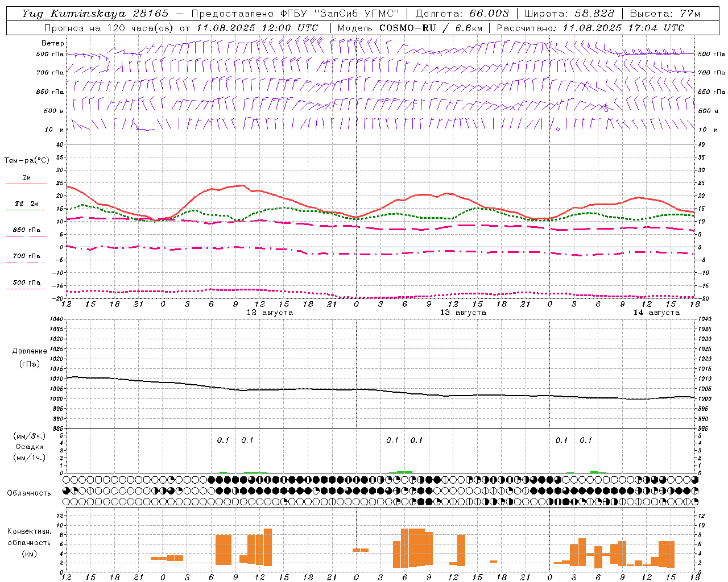The width and height of the screenshot is (728, 582).
Task: Click the Облачность panel label
Action: pos(29,493)
